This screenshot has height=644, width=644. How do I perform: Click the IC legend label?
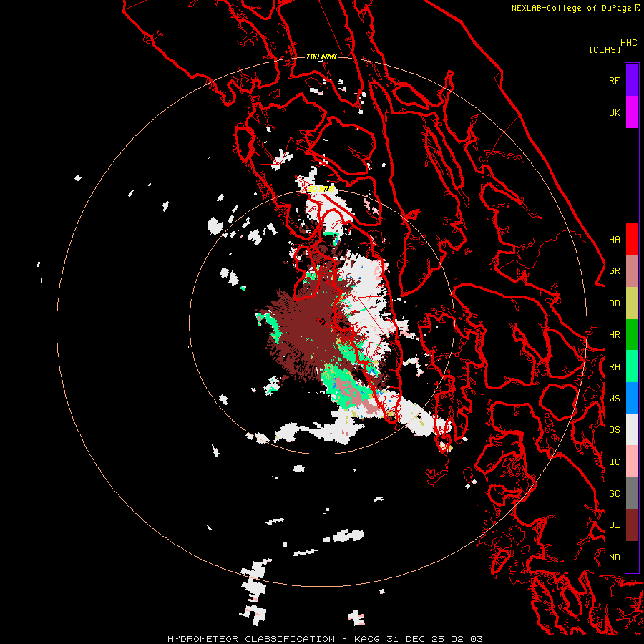coord(614,462)
